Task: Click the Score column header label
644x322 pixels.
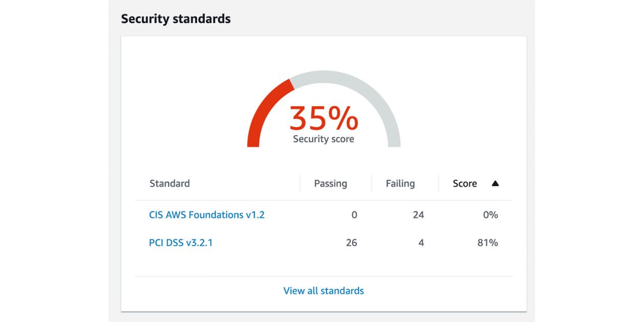Action: click(465, 183)
